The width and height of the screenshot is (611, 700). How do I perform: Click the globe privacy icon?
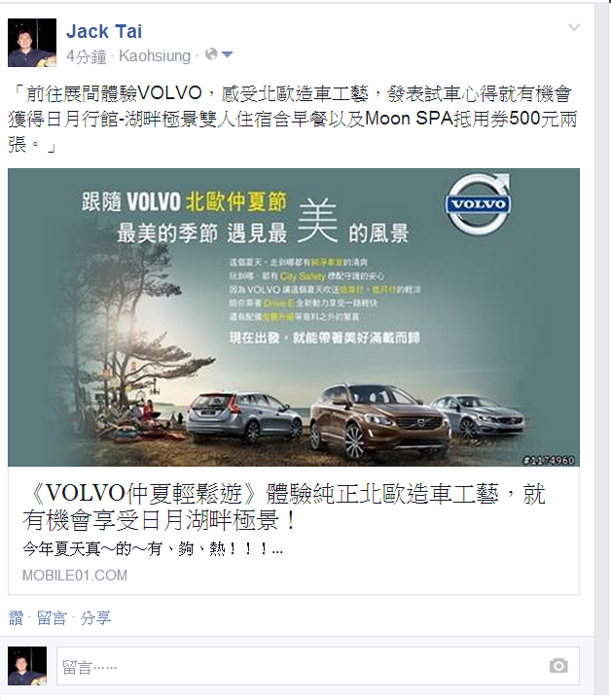[x=211, y=54]
